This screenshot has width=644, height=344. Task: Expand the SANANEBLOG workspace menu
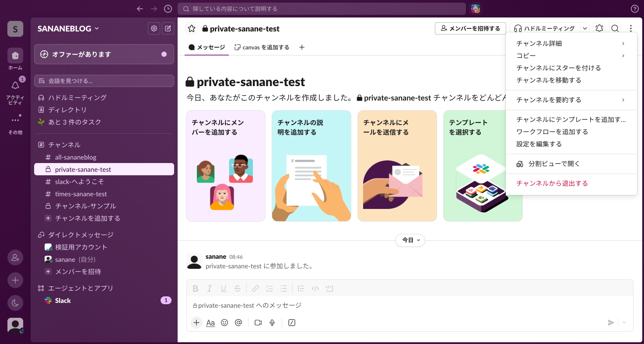pyautogui.click(x=69, y=28)
